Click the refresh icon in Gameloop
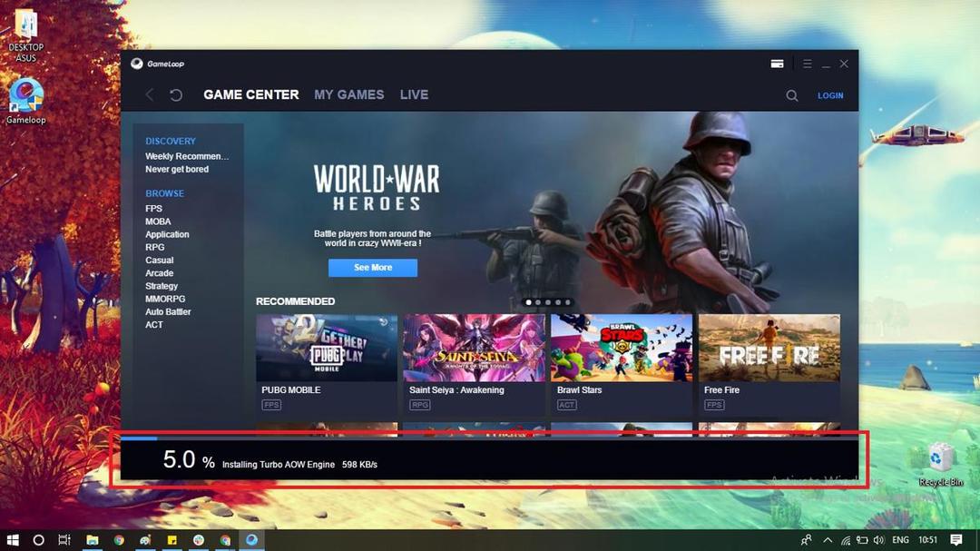 point(176,95)
